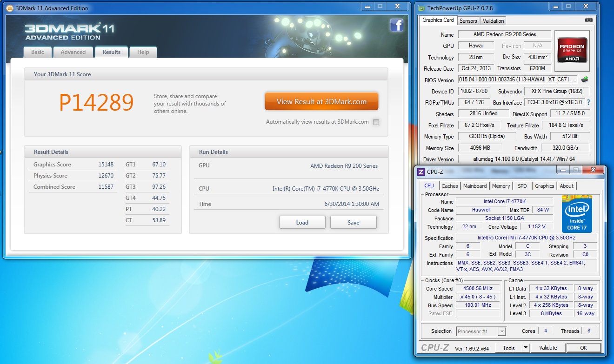Image resolution: width=614 pixels, height=364 pixels.
Task: Click the GPU-Z Name field value
Action: point(505,34)
